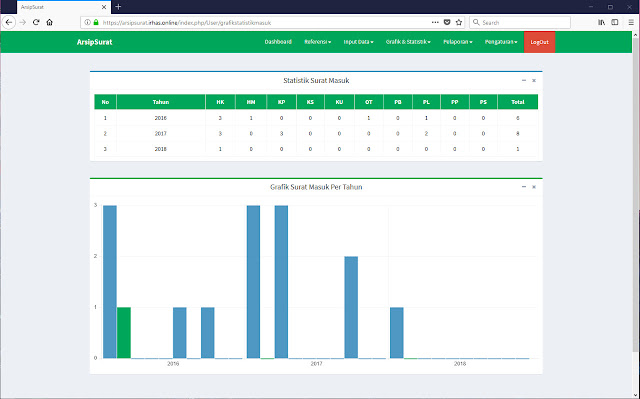Screen dimensions: 640x399
Task: Save page to Pocket icon
Action: pos(447,22)
